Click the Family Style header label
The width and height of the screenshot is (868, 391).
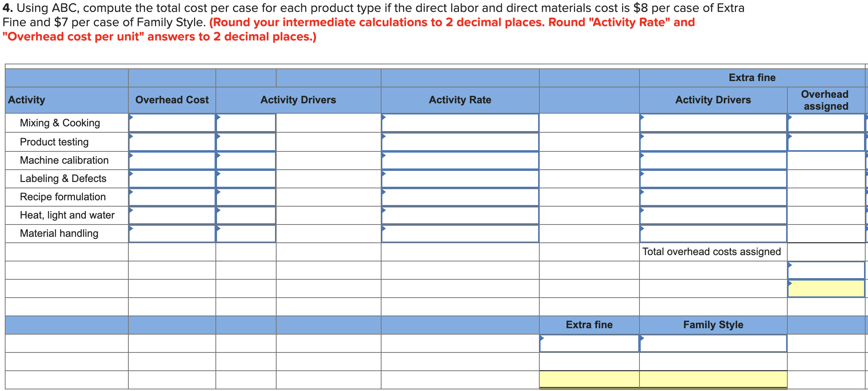point(713,325)
